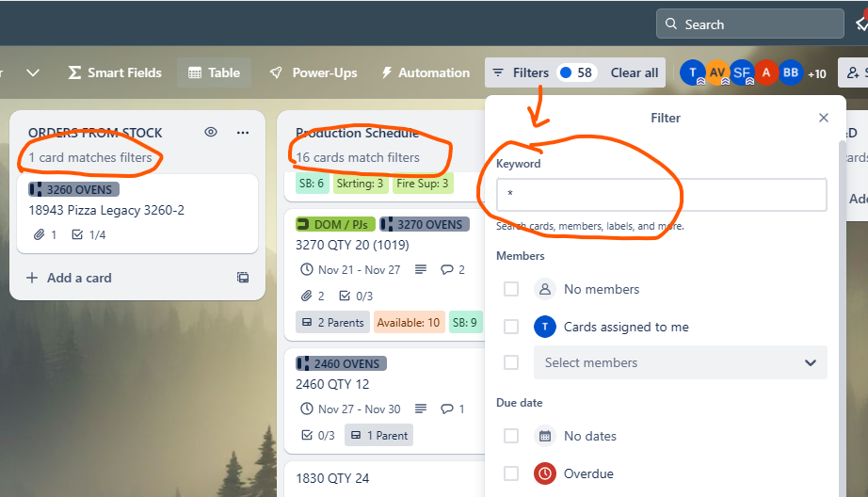Click the share board icon
Viewport: 868px width, 497px height.
(x=853, y=72)
